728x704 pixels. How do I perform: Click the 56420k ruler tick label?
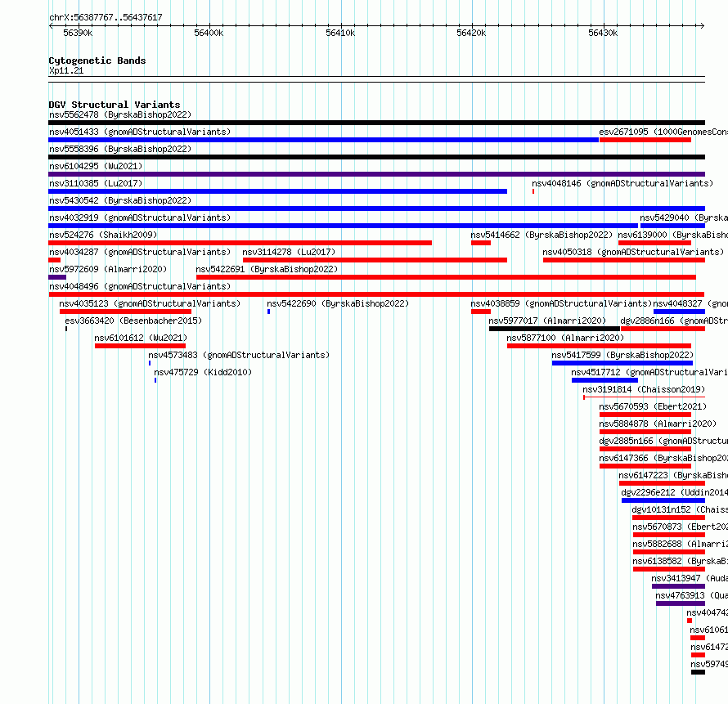tap(471, 33)
